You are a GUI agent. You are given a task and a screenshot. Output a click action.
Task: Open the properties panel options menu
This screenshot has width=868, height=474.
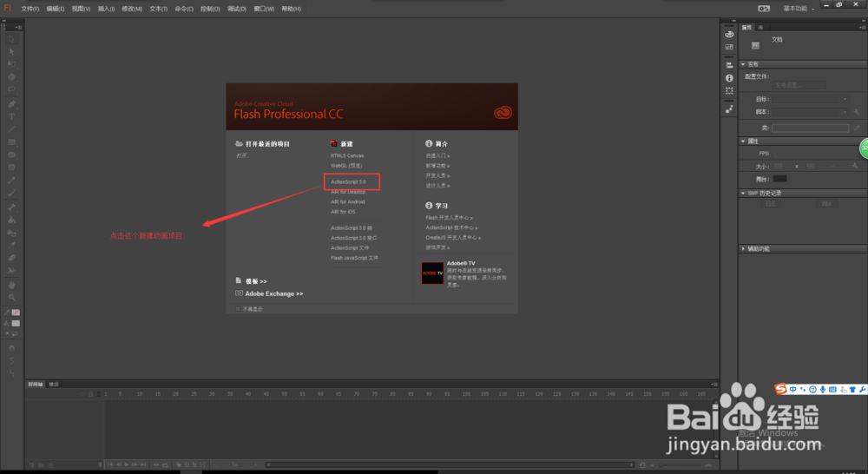pyautogui.click(x=862, y=27)
